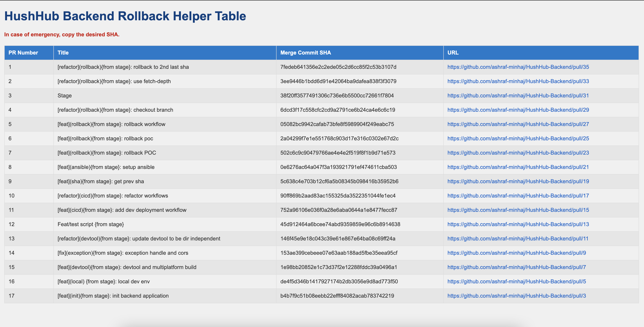Viewport: 644px width, 327px height.
Task: Click SHA starting with 153ae399cebe
Action: point(339,253)
